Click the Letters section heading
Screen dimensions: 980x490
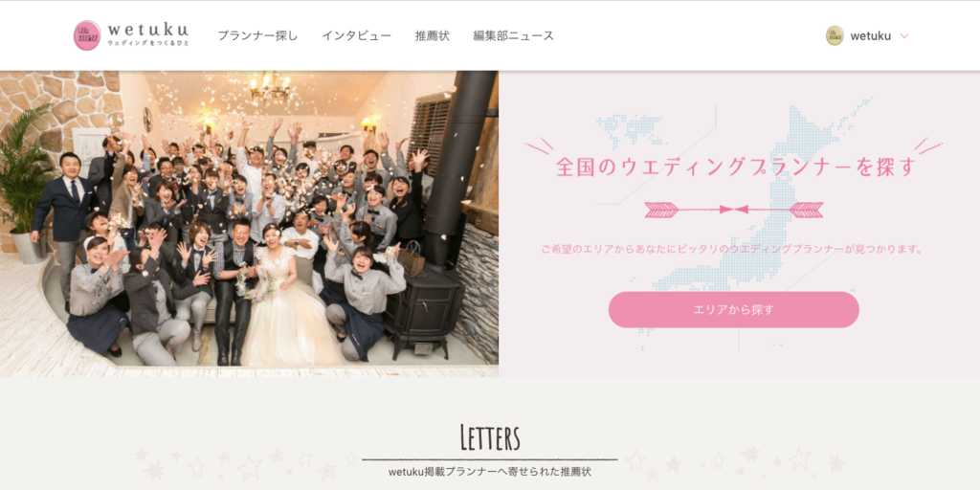tap(490, 437)
